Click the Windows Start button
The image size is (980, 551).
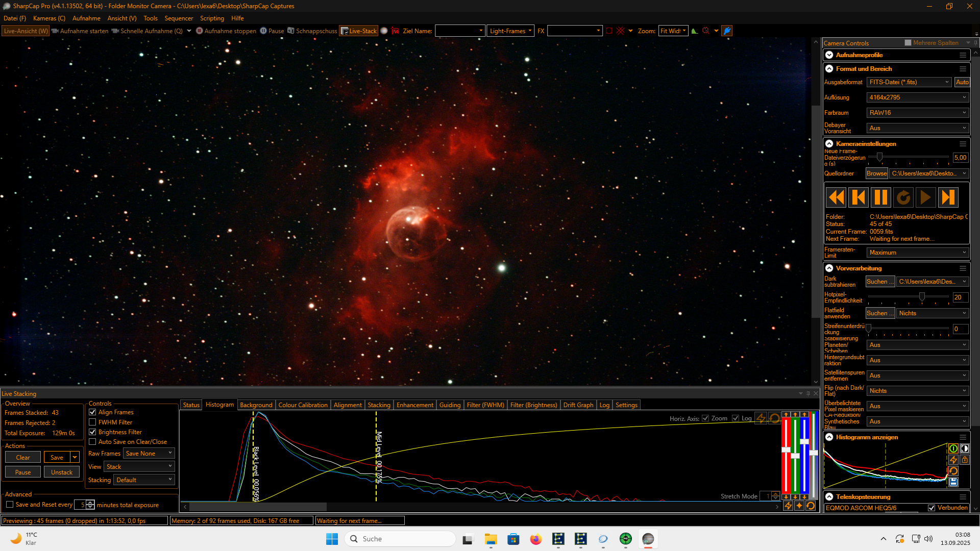(332, 539)
